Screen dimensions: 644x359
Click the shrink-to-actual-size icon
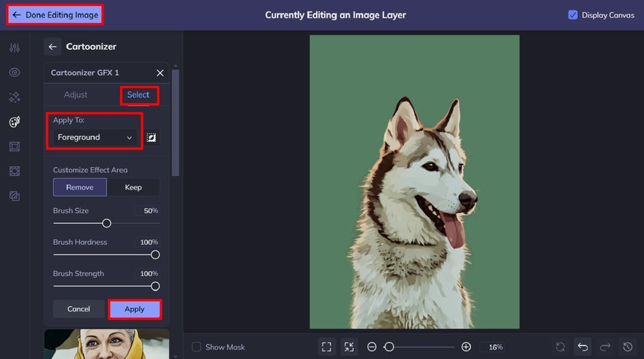pyautogui.click(x=349, y=347)
